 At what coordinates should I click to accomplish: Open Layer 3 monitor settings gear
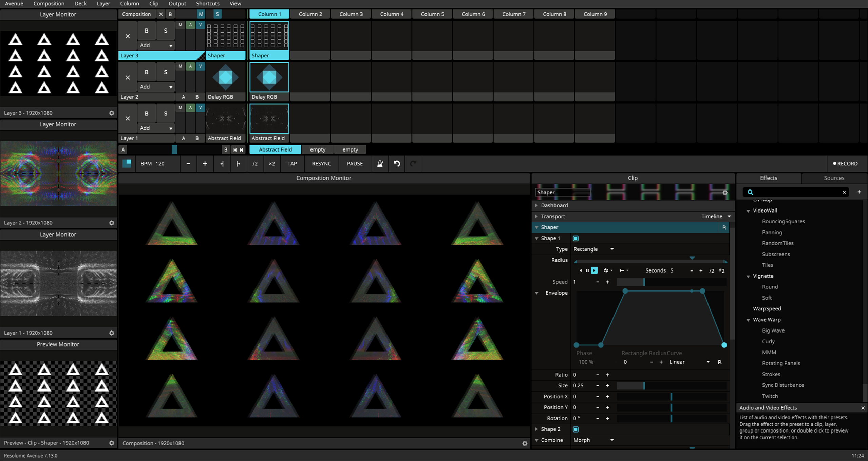click(x=111, y=113)
